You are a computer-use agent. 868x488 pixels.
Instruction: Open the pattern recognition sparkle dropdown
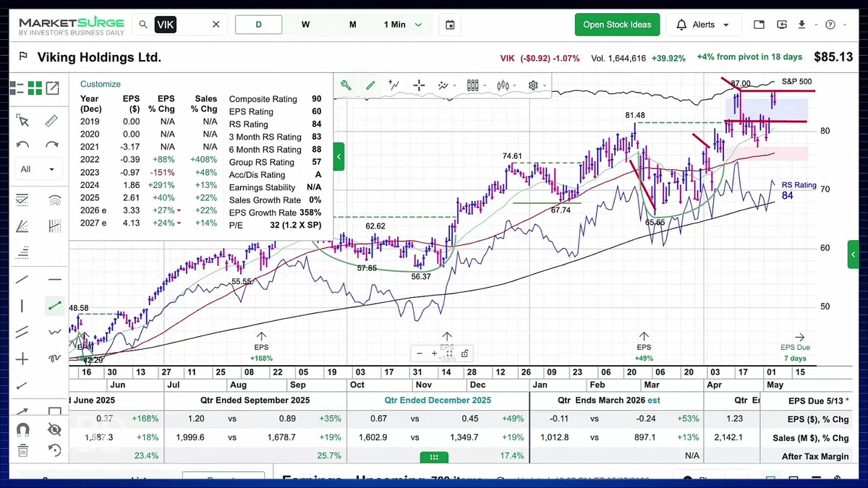tap(446, 85)
